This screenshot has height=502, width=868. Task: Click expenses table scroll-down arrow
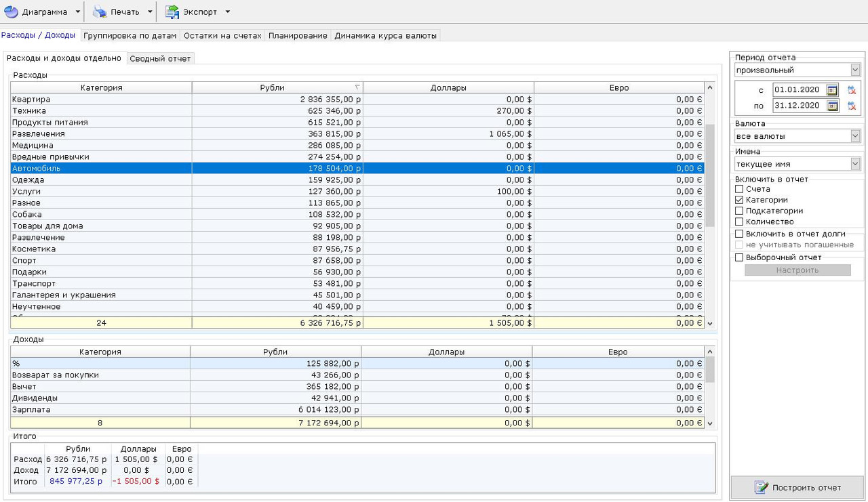click(x=710, y=324)
